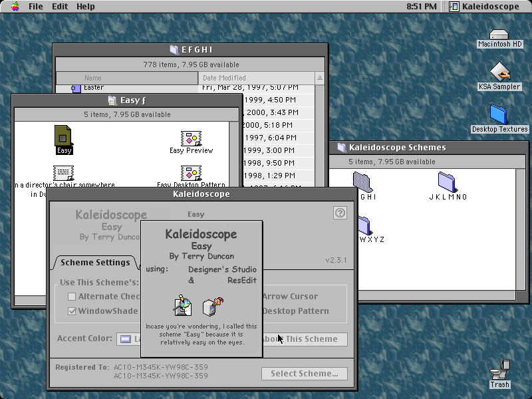Sort EFGHI list by Date Modified

(257, 78)
